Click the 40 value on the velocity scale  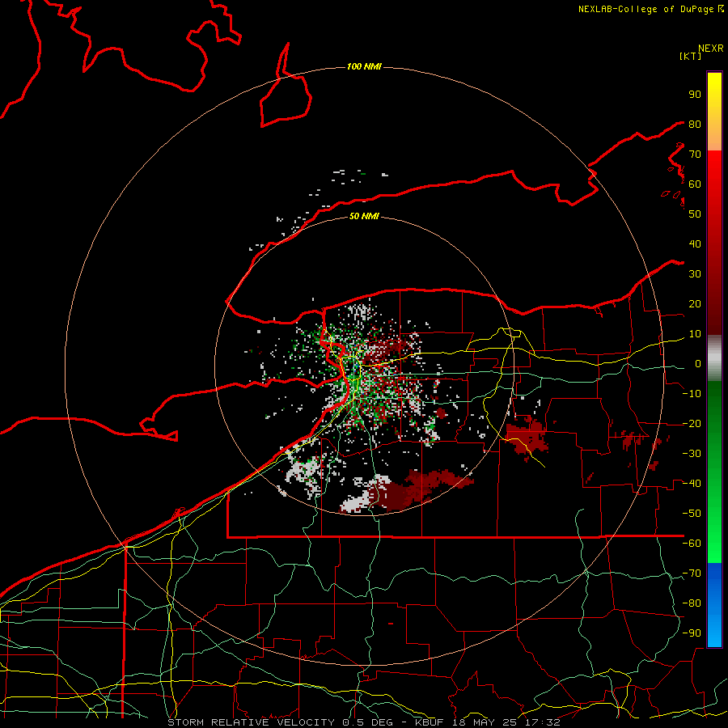coord(695,243)
